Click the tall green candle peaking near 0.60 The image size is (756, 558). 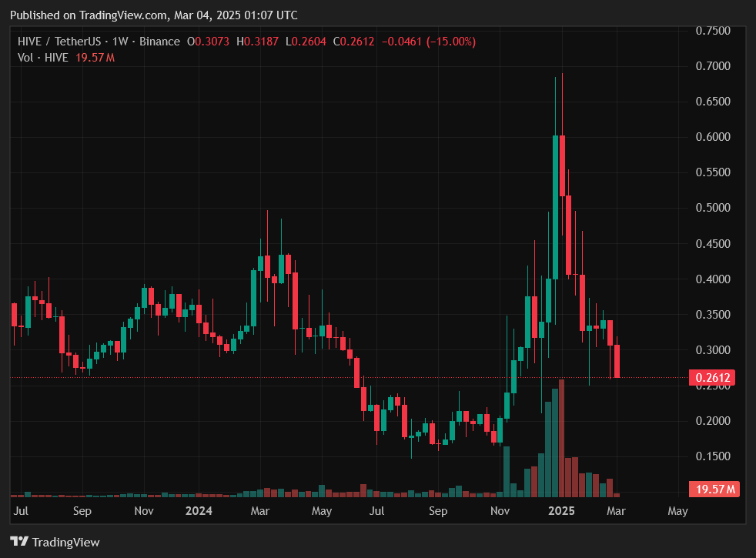click(x=555, y=207)
